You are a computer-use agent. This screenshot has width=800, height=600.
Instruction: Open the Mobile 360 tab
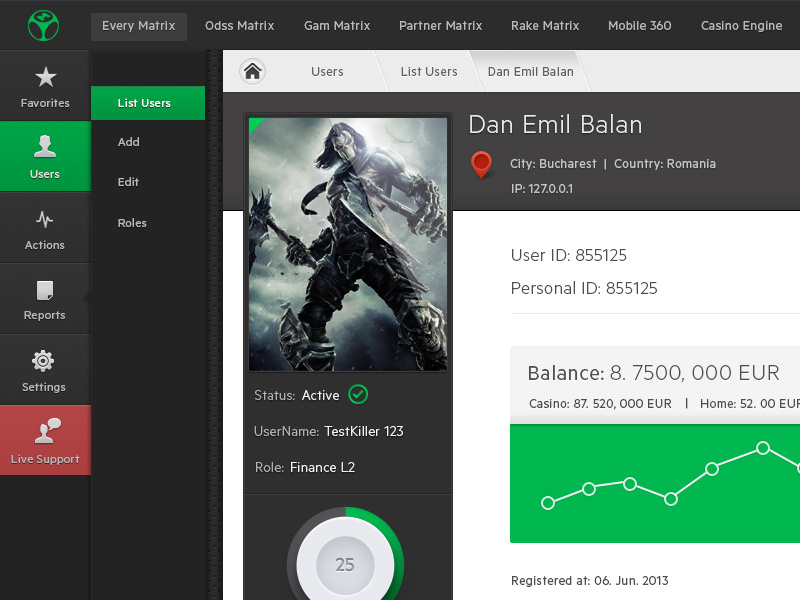pyautogui.click(x=639, y=25)
